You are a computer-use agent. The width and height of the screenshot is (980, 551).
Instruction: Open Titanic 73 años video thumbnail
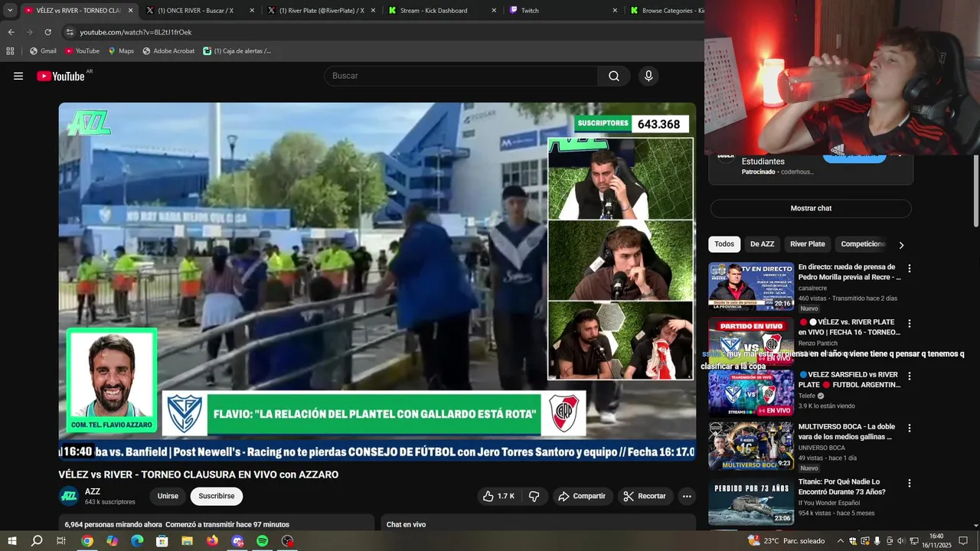[751, 501]
